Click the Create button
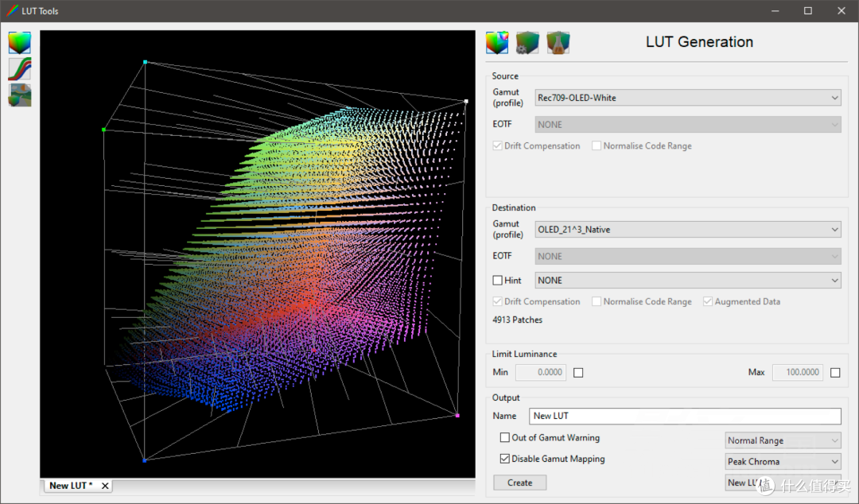Viewport: 859px width, 504px height. [x=520, y=483]
